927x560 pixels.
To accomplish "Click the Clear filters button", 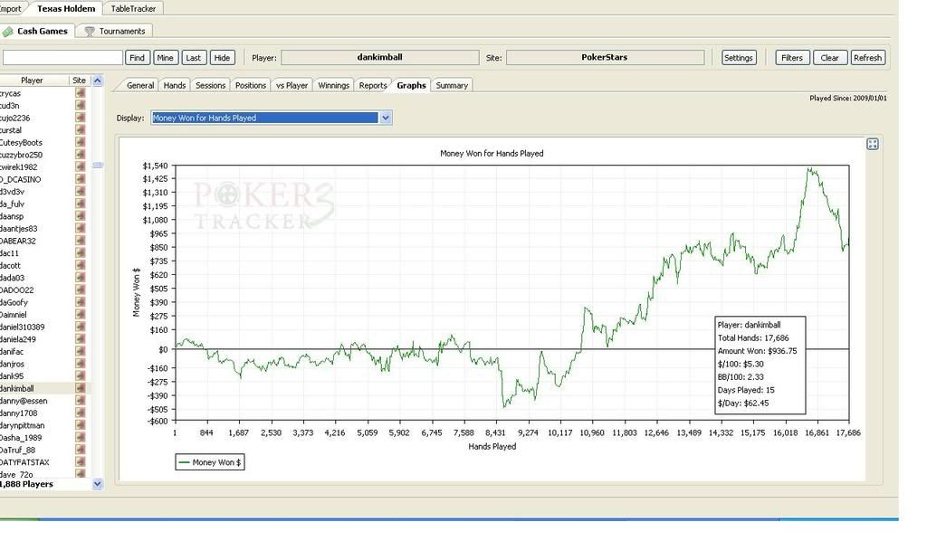I will [829, 57].
